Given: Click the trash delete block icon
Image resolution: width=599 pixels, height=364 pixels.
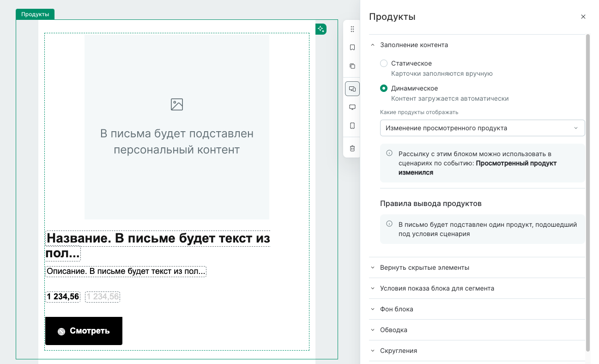Looking at the screenshot, I should pyautogui.click(x=352, y=148).
